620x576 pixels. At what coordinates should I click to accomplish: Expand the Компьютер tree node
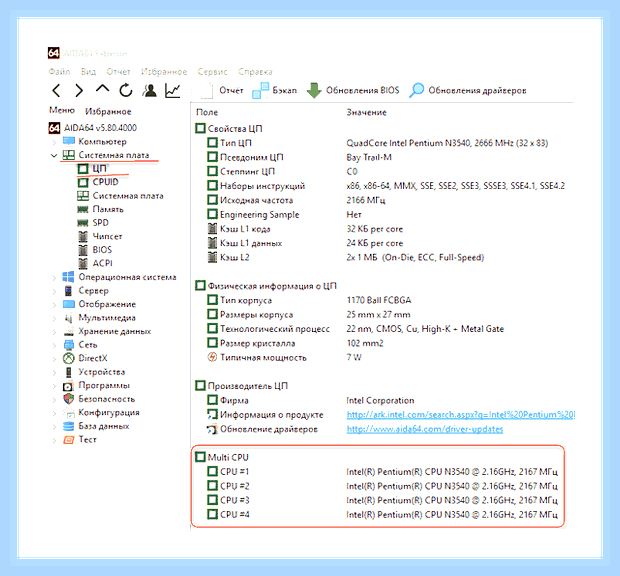point(54,142)
